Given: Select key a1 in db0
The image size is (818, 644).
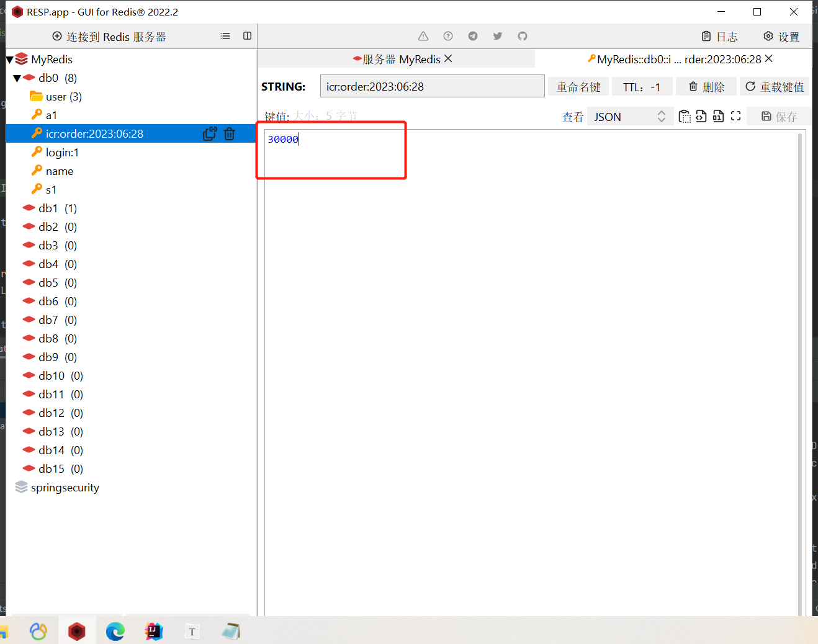Looking at the screenshot, I should pyautogui.click(x=45, y=115).
